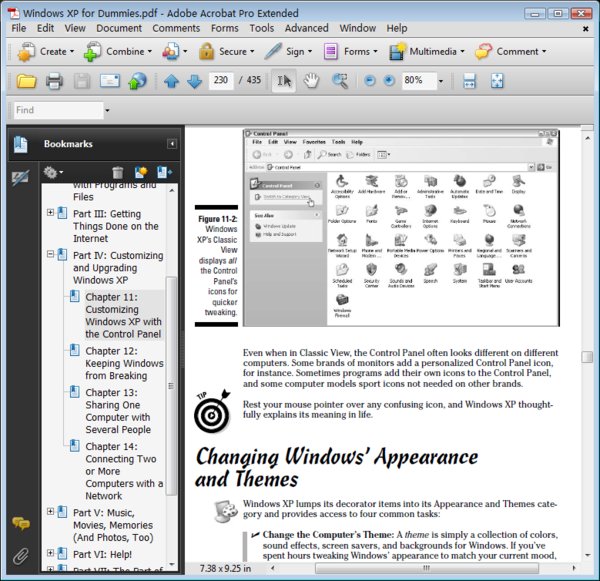Open Chapter 14 Connecting Computers bookmark

[x=124, y=471]
